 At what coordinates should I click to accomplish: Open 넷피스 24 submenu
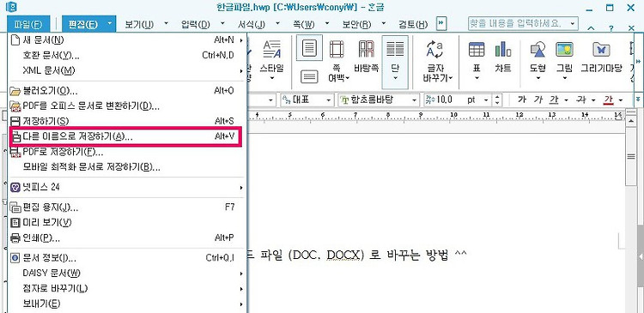click(127, 187)
